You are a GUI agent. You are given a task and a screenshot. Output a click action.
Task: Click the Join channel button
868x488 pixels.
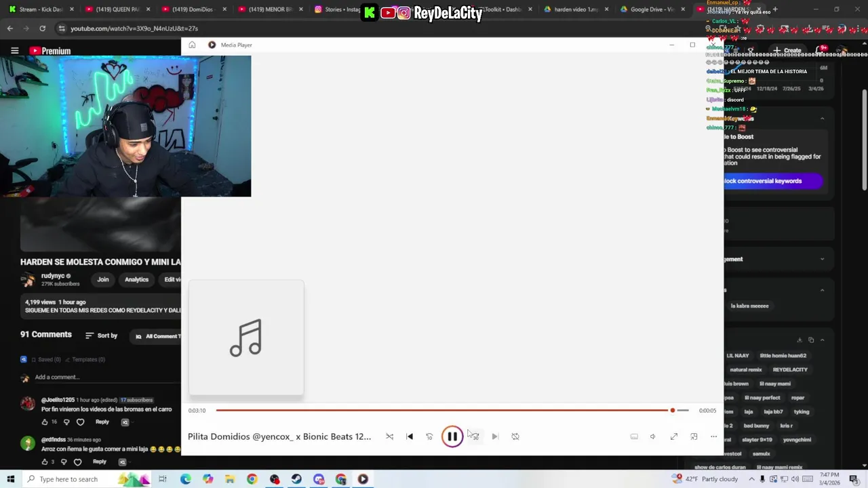point(103,279)
